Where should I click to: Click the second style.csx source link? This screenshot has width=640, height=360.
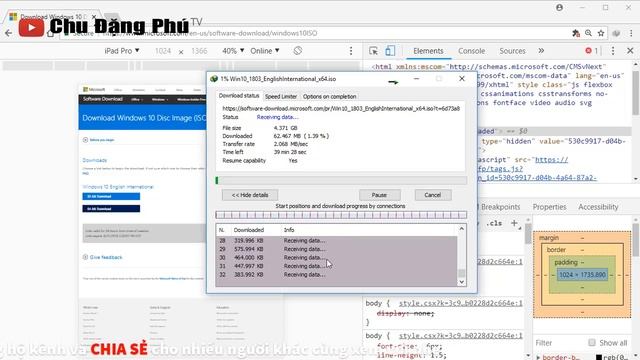[460, 336]
